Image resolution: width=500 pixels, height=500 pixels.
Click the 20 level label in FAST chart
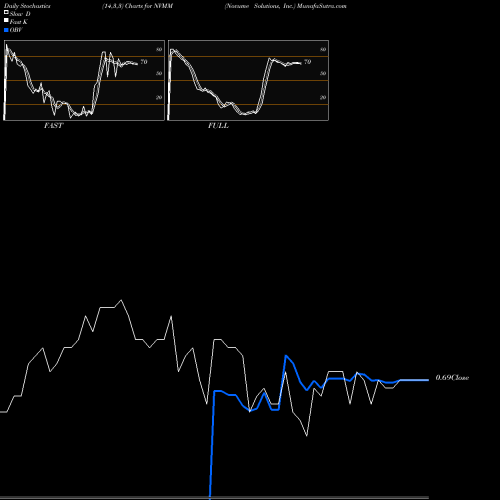pyautogui.click(x=159, y=97)
